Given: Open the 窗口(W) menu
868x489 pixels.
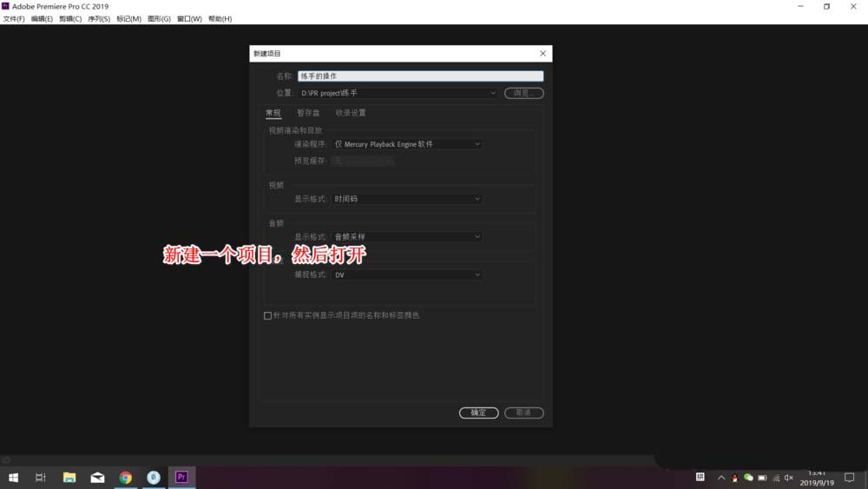Looking at the screenshot, I should (189, 19).
